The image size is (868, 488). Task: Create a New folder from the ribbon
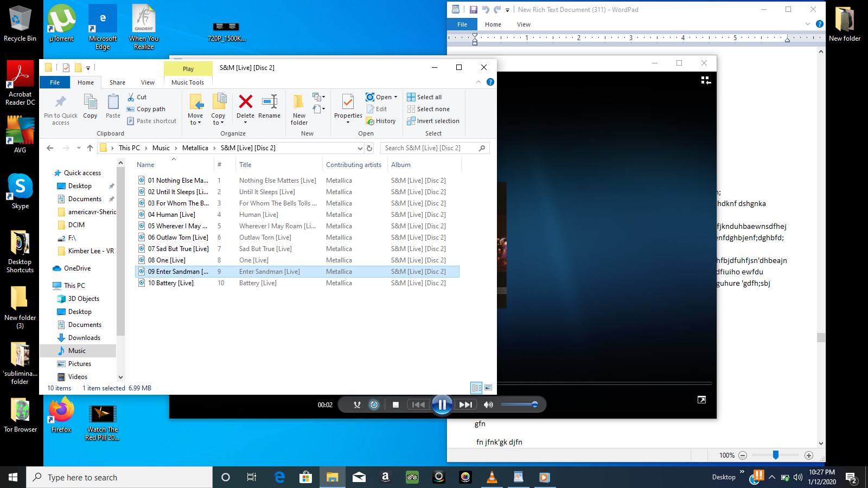point(299,110)
